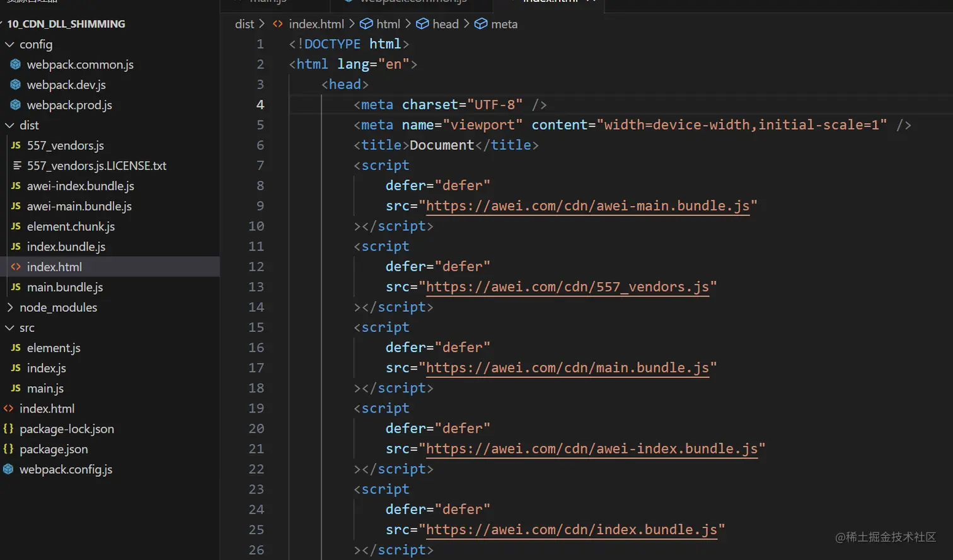The image size is (953, 560).
Task: Click the text file icon of LICENSE.txt
Action: (17, 166)
